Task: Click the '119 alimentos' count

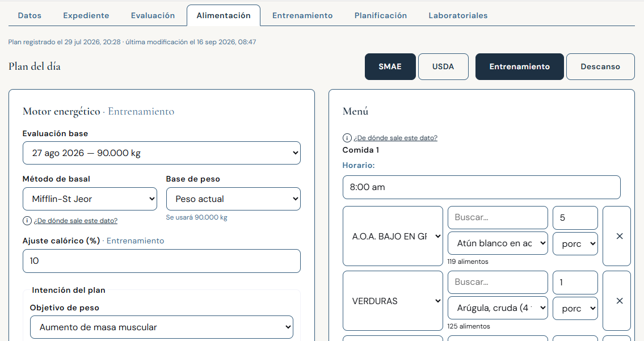Action: click(468, 262)
